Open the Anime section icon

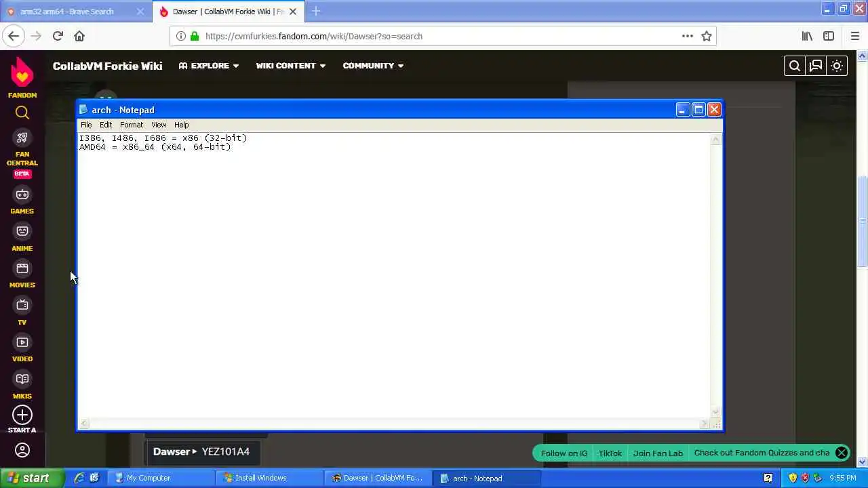[22, 232]
